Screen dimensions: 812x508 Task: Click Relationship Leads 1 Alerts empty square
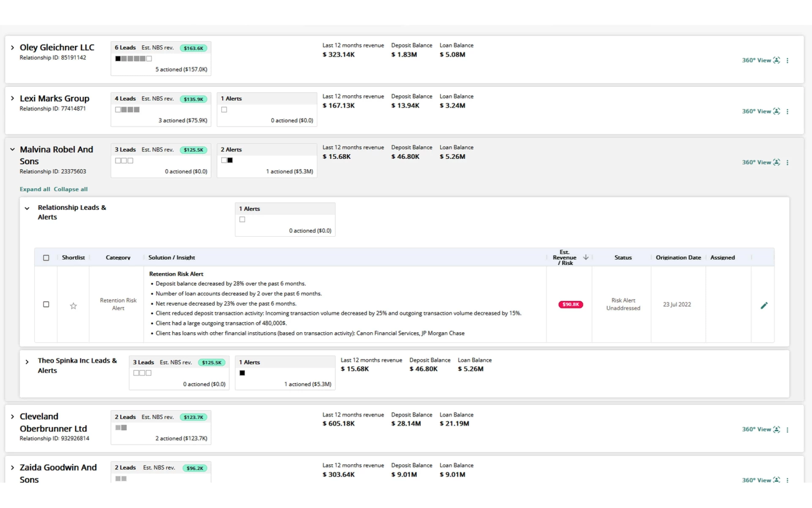coord(242,219)
